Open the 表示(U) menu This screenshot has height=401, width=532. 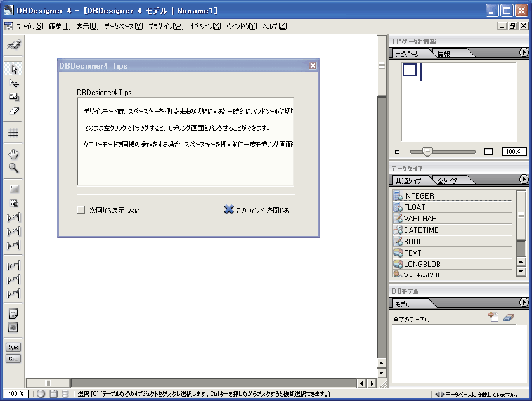click(88, 26)
